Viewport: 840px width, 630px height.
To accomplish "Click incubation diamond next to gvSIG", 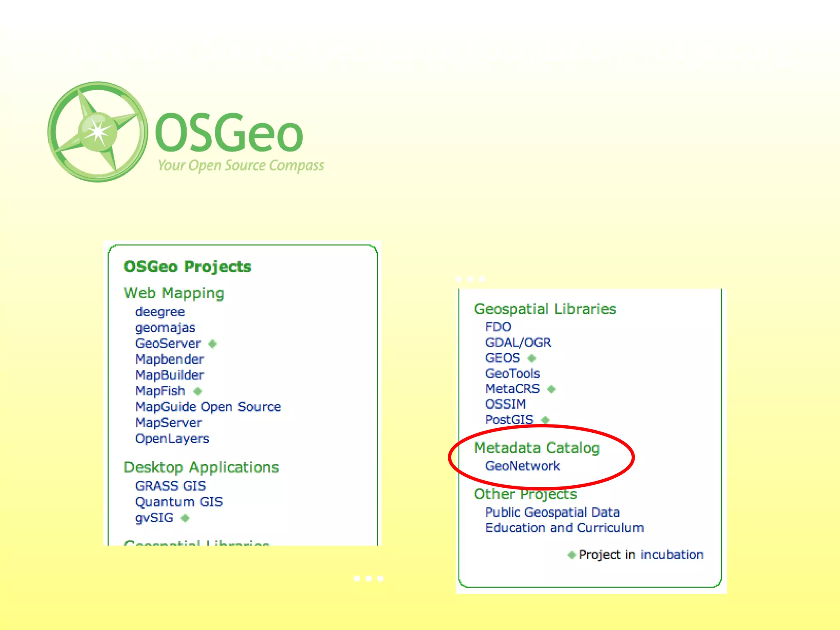I will 185,518.
